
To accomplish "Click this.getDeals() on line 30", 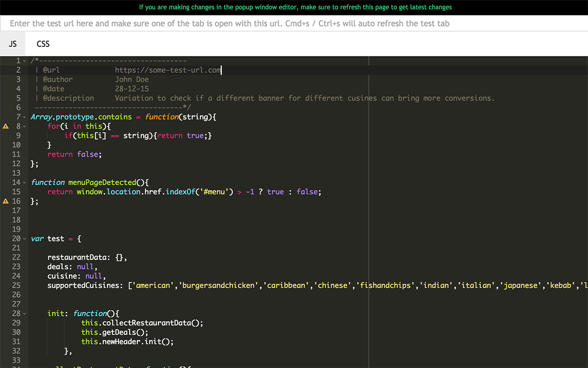I will (x=115, y=332).
